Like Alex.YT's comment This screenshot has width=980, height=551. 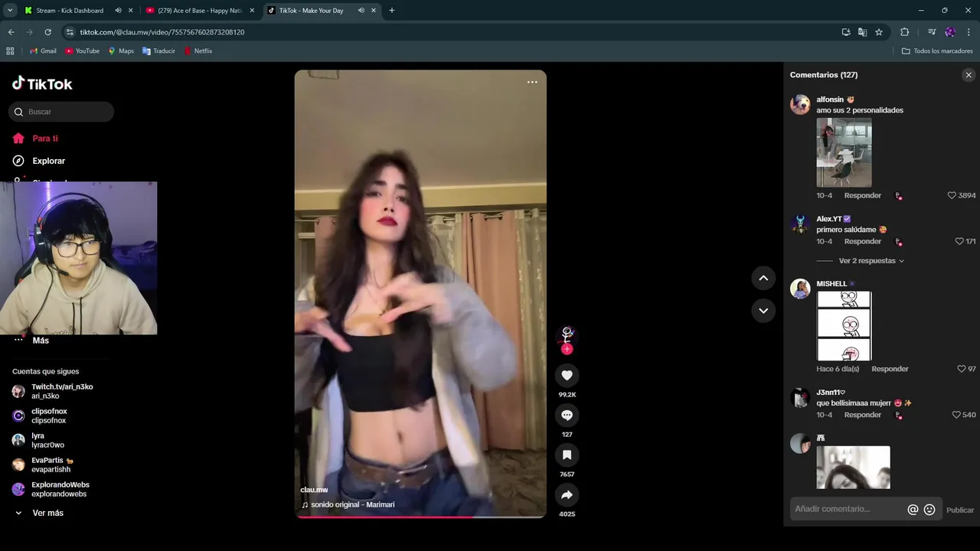[x=959, y=241]
